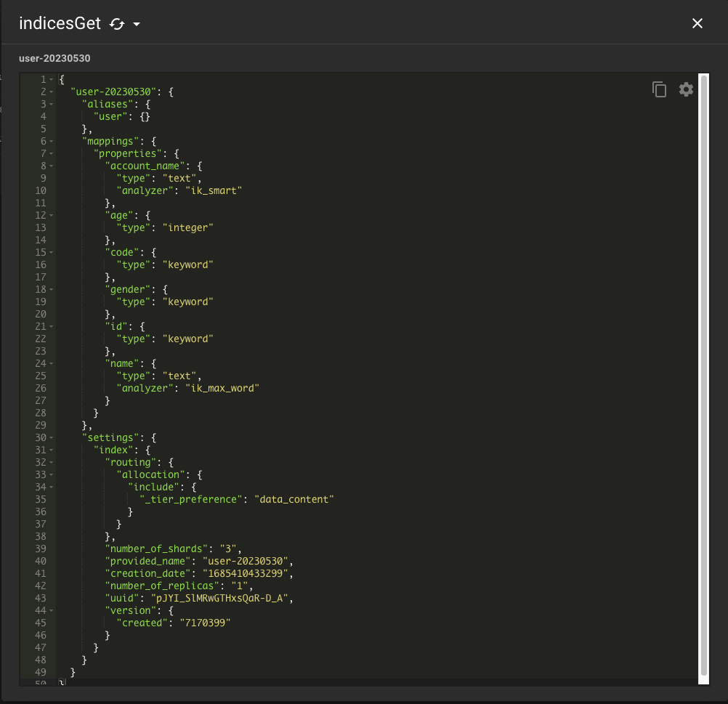728x704 pixels.
Task: Fold the "routing" object on line 32
Action: click(x=52, y=463)
